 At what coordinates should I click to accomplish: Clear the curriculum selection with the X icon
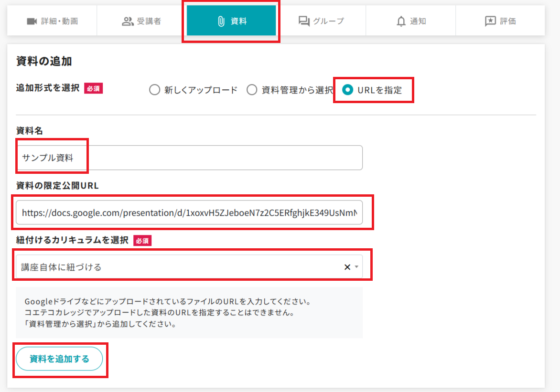347,267
